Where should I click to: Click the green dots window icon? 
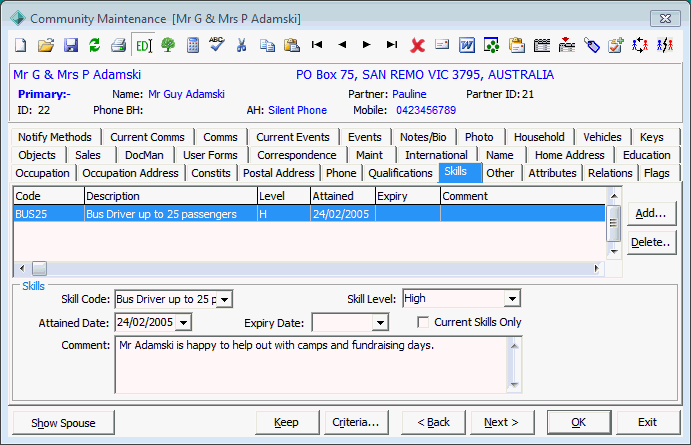pos(491,45)
